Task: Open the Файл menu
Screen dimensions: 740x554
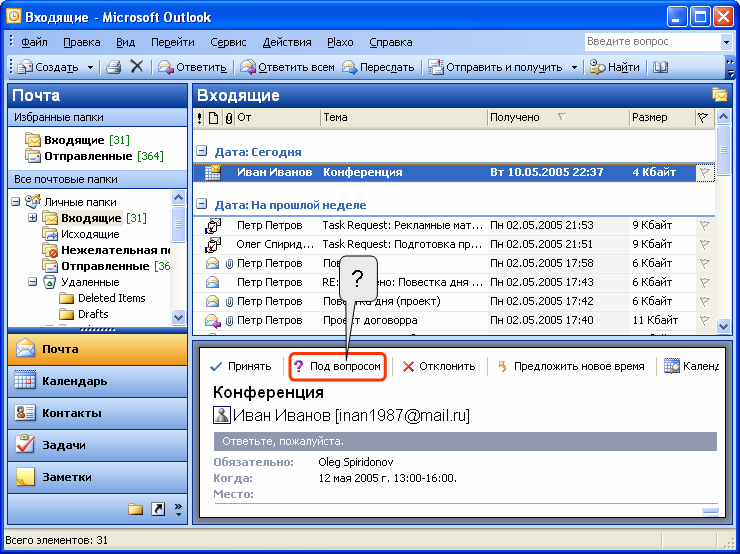Action: click(x=34, y=42)
